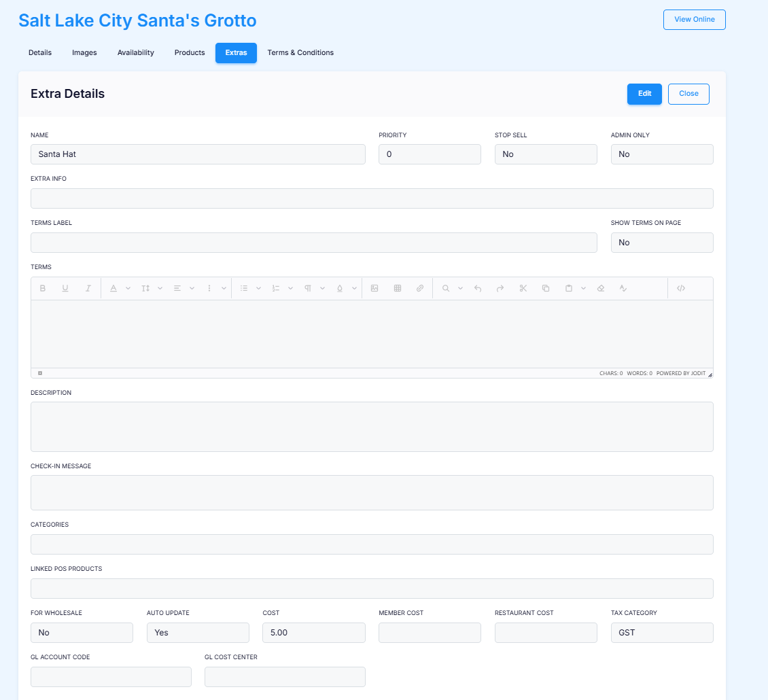Screen dimensions: 768x700
Task: Expand the arrow beside bulleted list icon
Action: click(259, 289)
